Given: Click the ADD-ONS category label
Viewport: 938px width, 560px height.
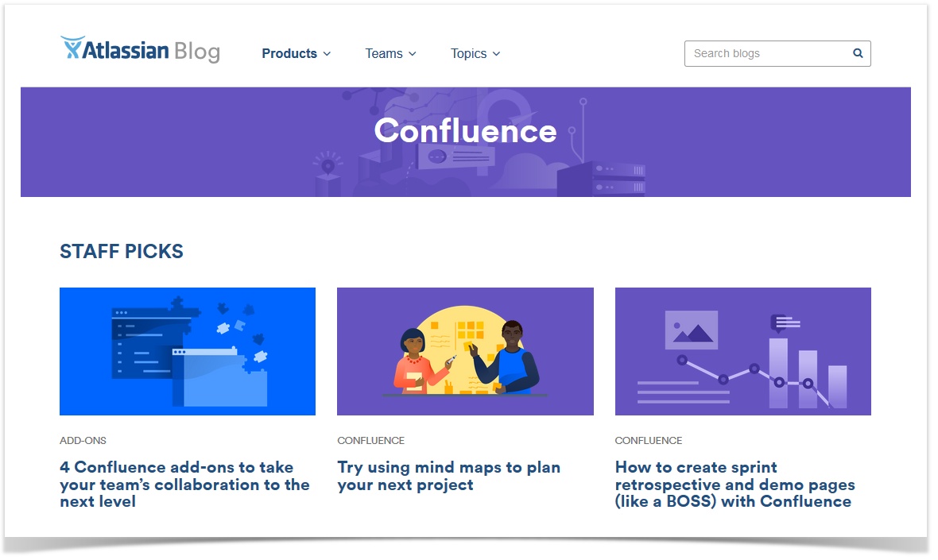Looking at the screenshot, I should [x=83, y=441].
